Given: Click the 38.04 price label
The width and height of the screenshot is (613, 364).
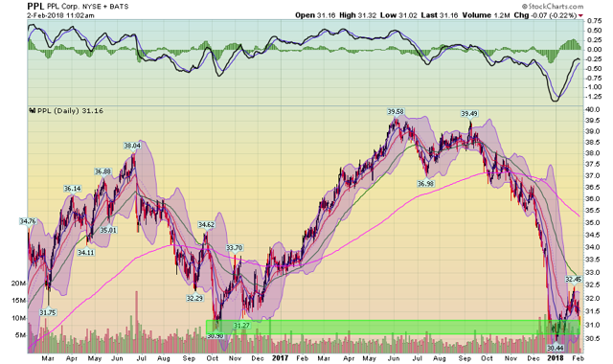Looking at the screenshot, I should coord(132,146).
